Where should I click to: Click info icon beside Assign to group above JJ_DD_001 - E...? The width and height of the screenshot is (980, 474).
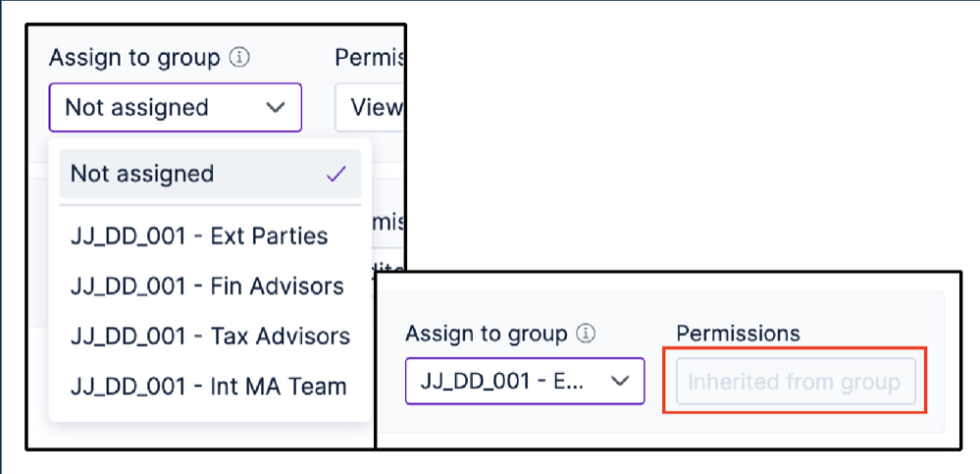click(x=585, y=334)
